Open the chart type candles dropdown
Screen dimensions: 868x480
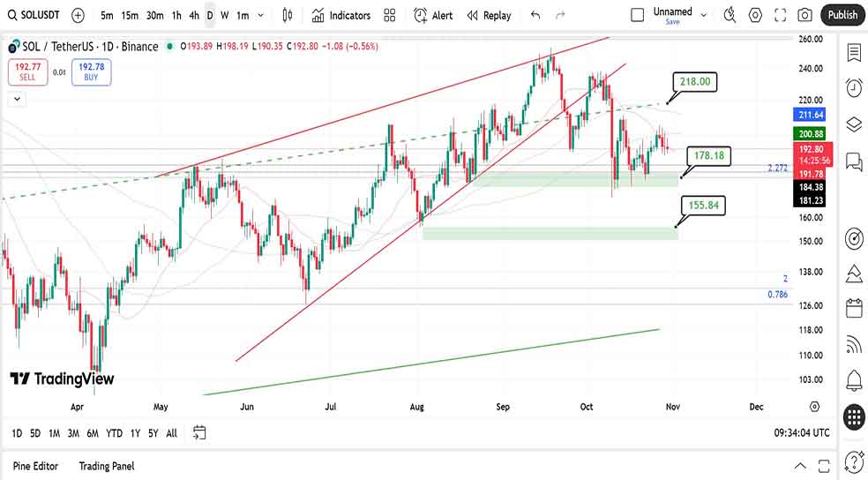coord(288,15)
